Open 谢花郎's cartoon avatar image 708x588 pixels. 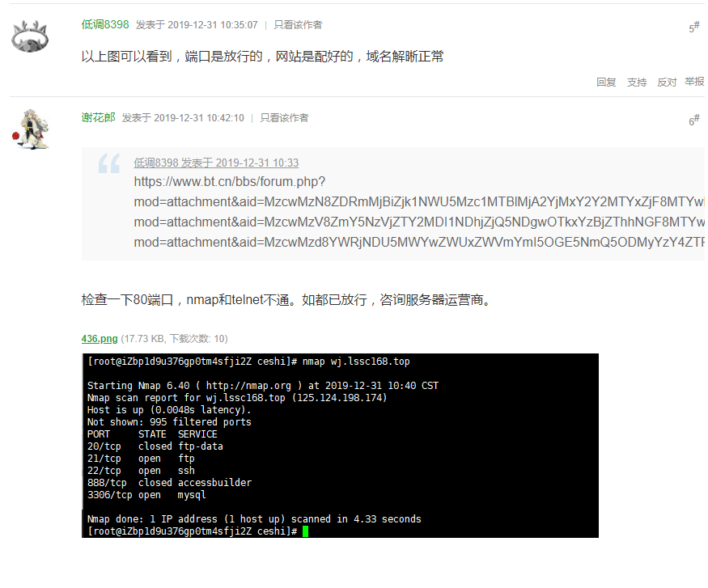click(30, 129)
